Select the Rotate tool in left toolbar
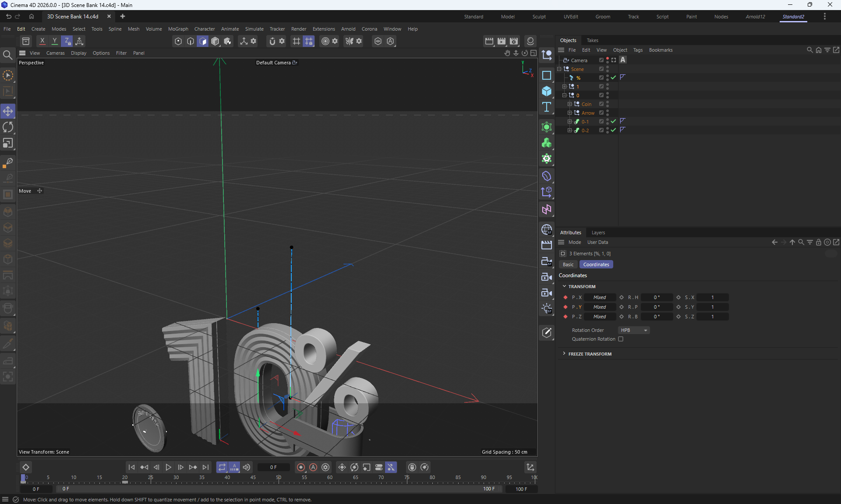This screenshot has width=841, height=504. click(x=8, y=127)
